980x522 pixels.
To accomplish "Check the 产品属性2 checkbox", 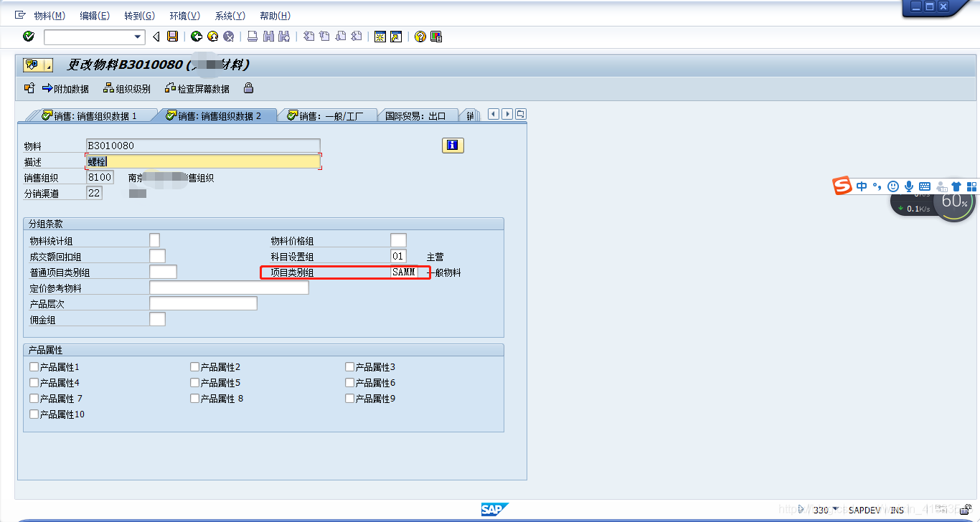I will click(x=195, y=366).
